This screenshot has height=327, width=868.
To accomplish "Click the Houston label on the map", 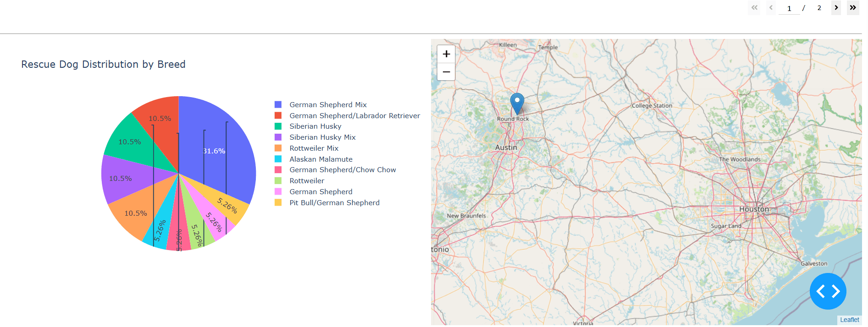I will [x=754, y=209].
